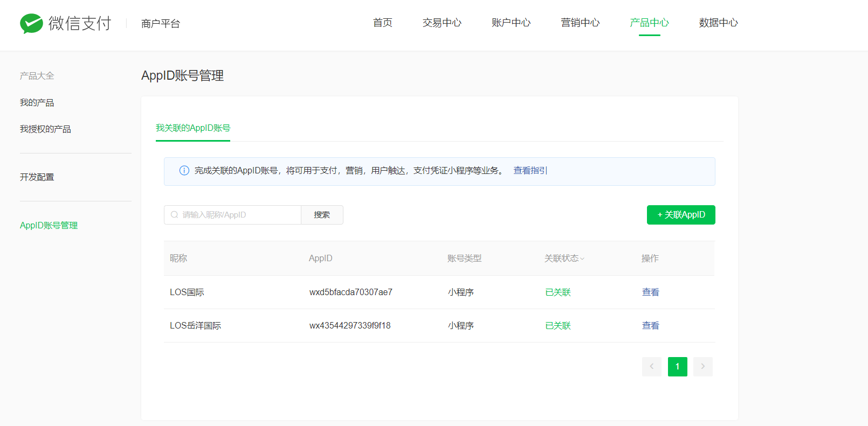Select 产品中心 in top navigation
This screenshot has width=868, height=426.
pos(650,23)
